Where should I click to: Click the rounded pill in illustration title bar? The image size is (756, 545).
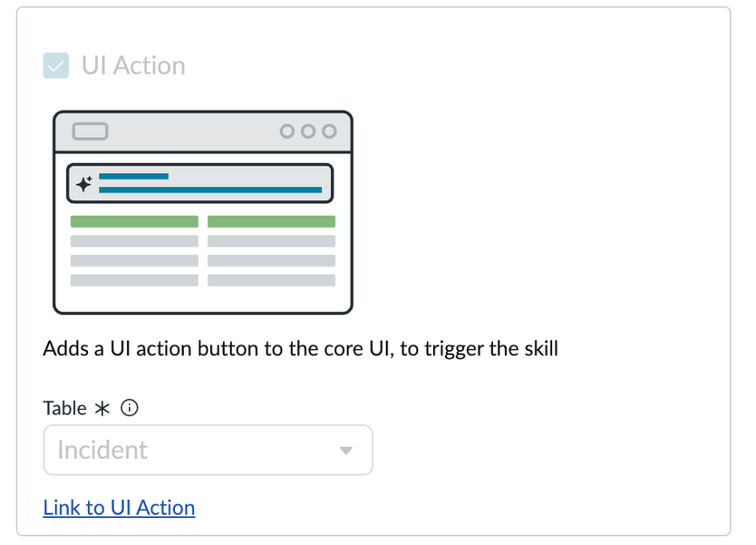[x=90, y=131]
